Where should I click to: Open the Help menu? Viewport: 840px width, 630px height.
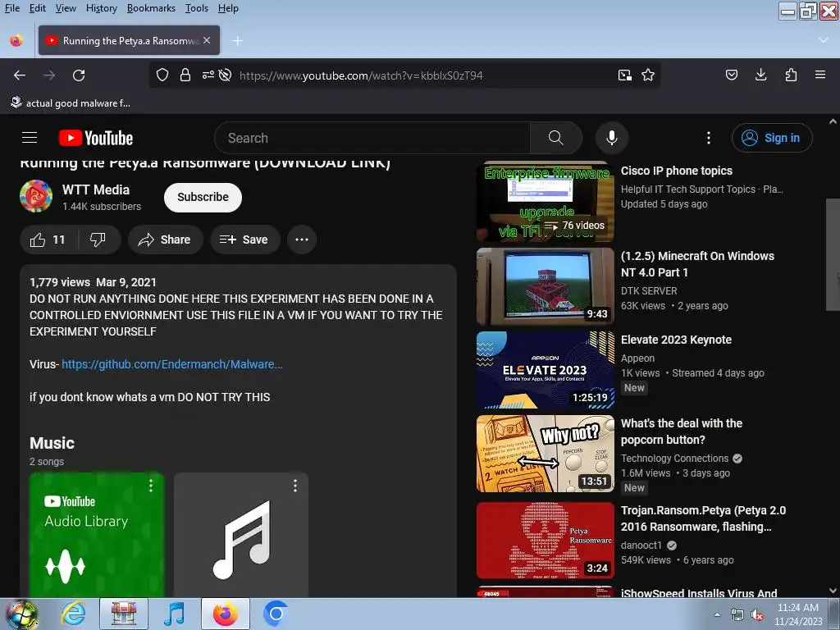pos(228,8)
